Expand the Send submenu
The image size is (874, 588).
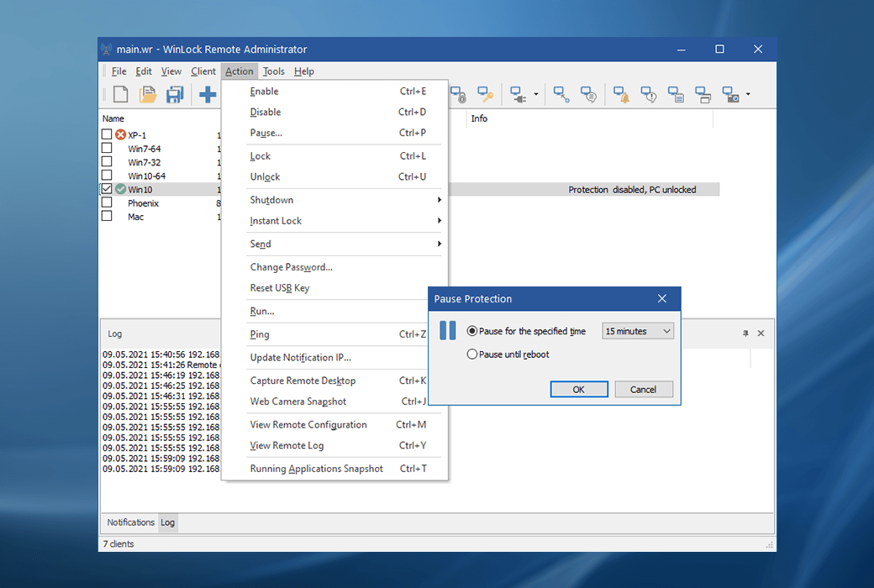click(344, 244)
